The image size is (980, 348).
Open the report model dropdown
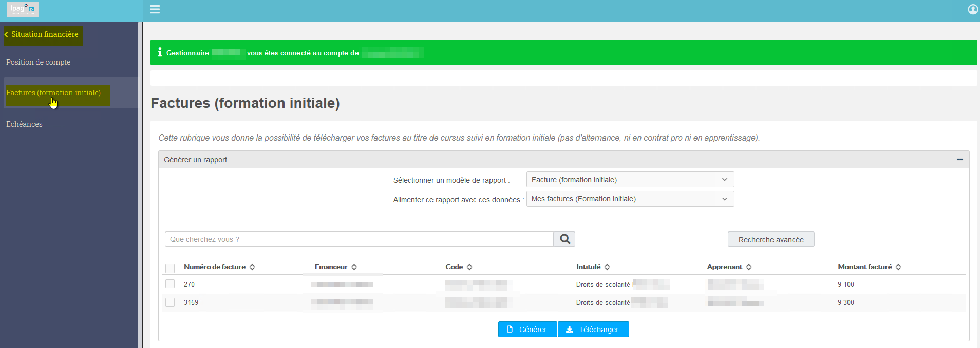(630, 180)
